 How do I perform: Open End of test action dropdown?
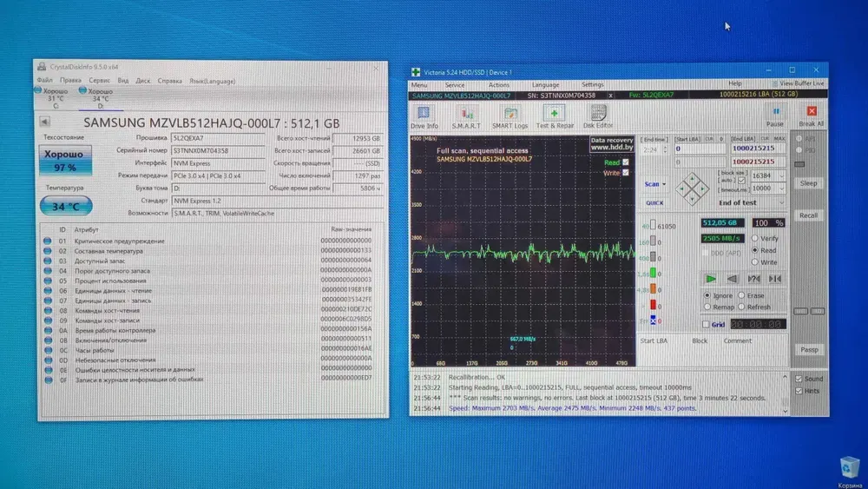tap(782, 202)
